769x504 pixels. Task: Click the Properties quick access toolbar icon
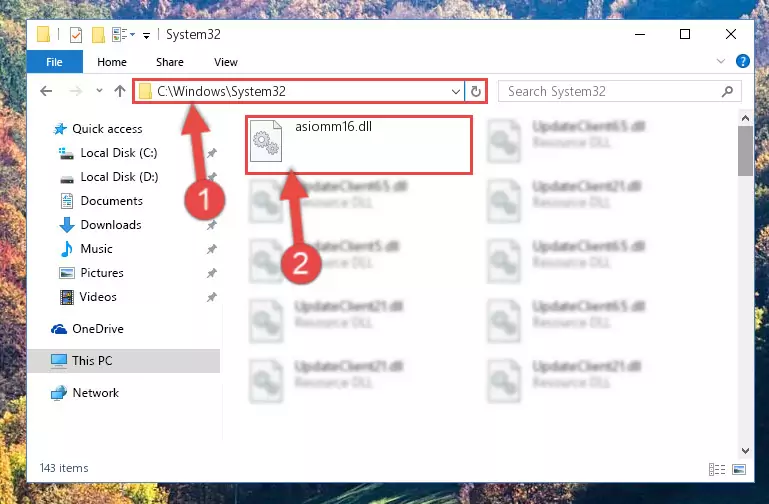[76, 35]
